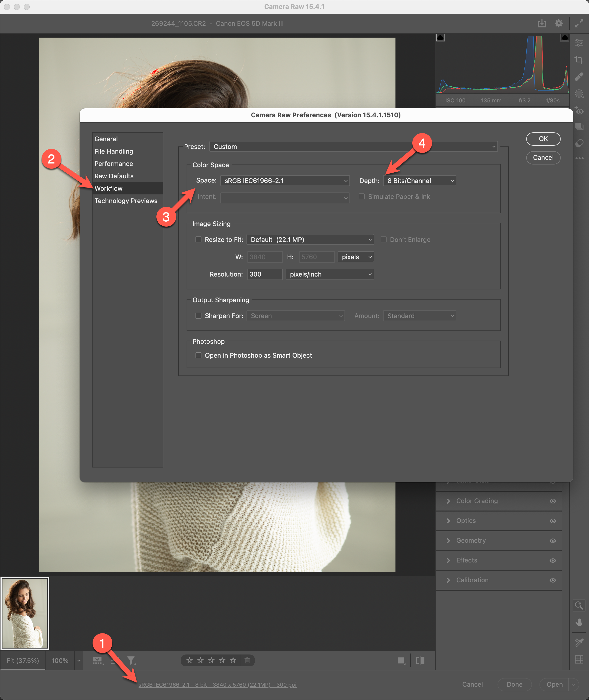Select the Zoom magnifier tool

point(579,605)
